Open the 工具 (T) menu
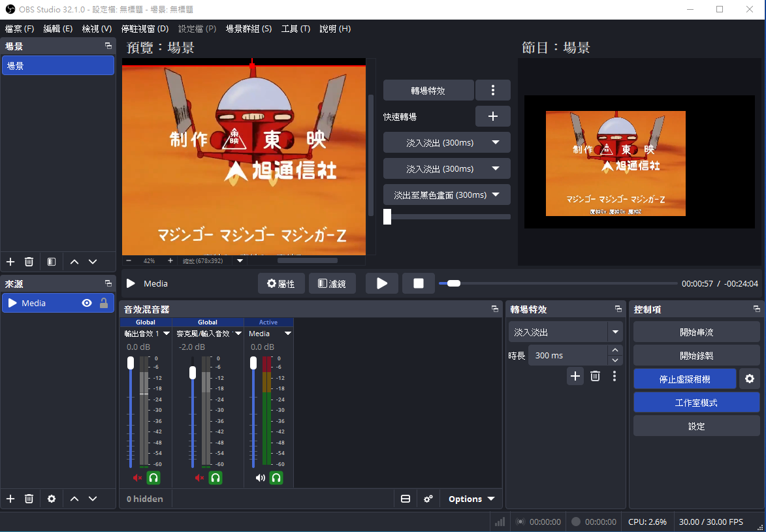The image size is (766, 532). point(295,29)
